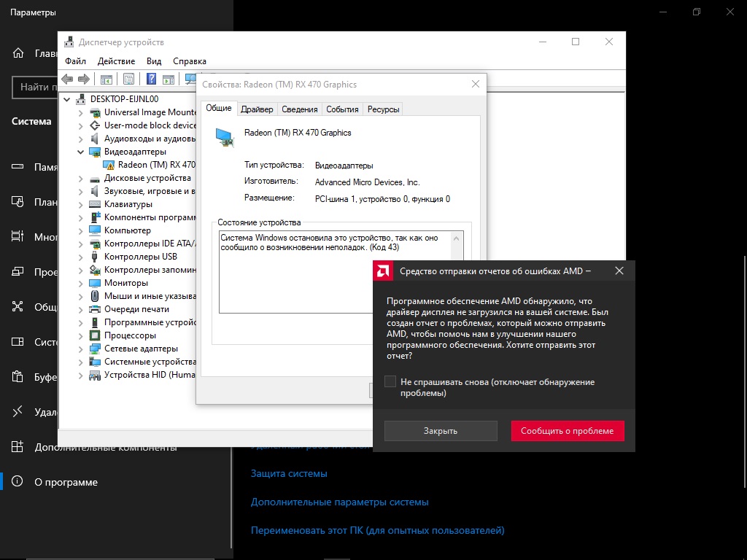Image resolution: width=747 pixels, height=560 pixels.
Task: Click the Back arrow in Device Manager toolbar
Action: coord(67,79)
